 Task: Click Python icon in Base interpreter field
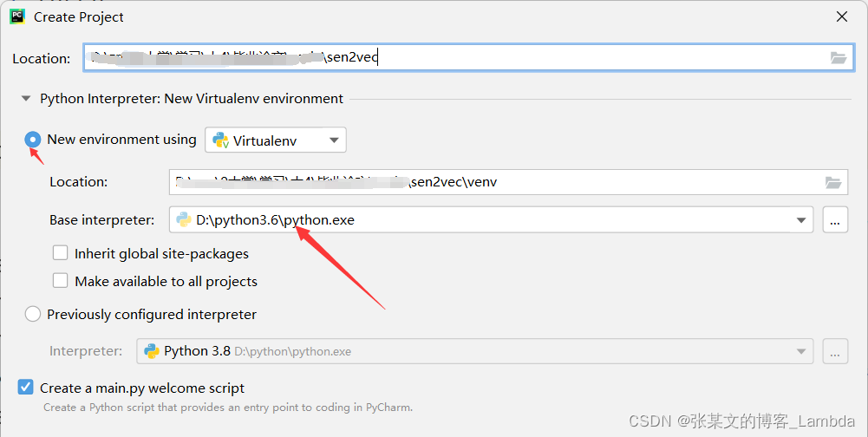[183, 220]
